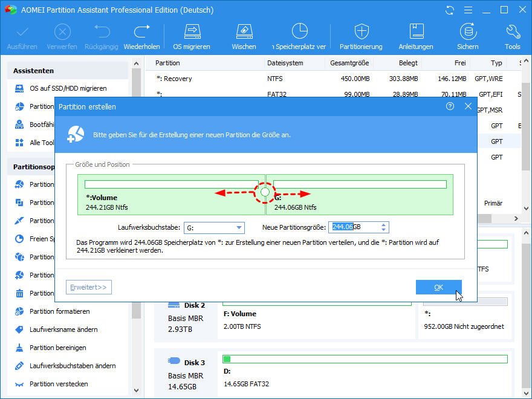The height and width of the screenshot is (399, 532).
Task: Open the hamburger menu in title bar
Action: (x=468, y=10)
